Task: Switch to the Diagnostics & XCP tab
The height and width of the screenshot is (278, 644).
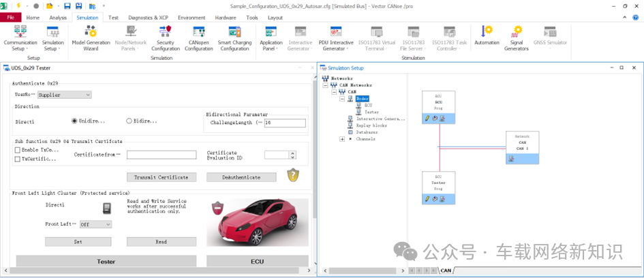Action: 147,18
